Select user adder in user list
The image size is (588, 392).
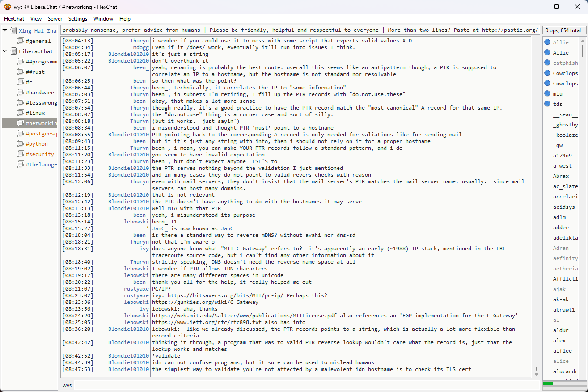(561, 228)
